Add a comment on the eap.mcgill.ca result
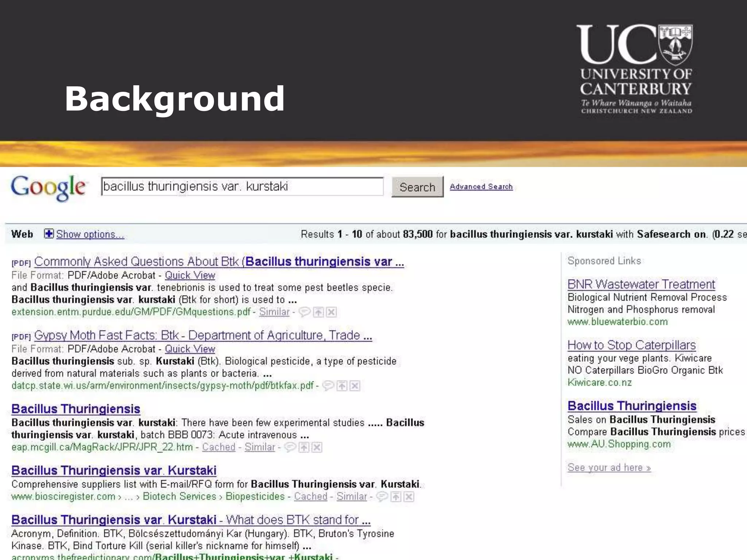The height and width of the screenshot is (560, 747). tap(290, 447)
